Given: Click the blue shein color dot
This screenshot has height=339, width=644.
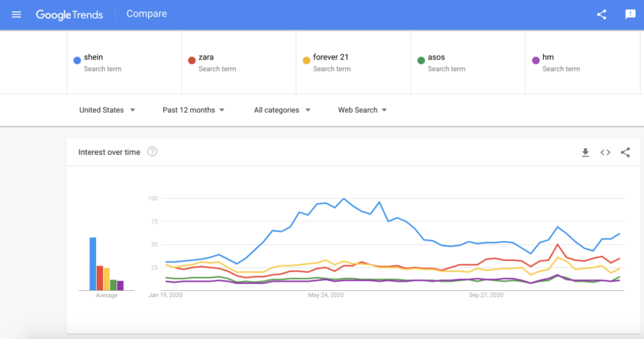Looking at the screenshot, I should click(77, 61).
